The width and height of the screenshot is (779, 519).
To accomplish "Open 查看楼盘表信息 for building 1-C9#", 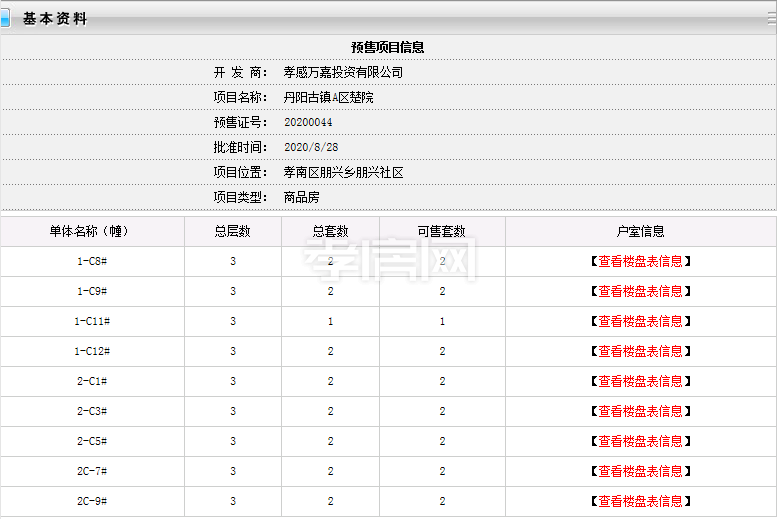I will [x=640, y=292].
